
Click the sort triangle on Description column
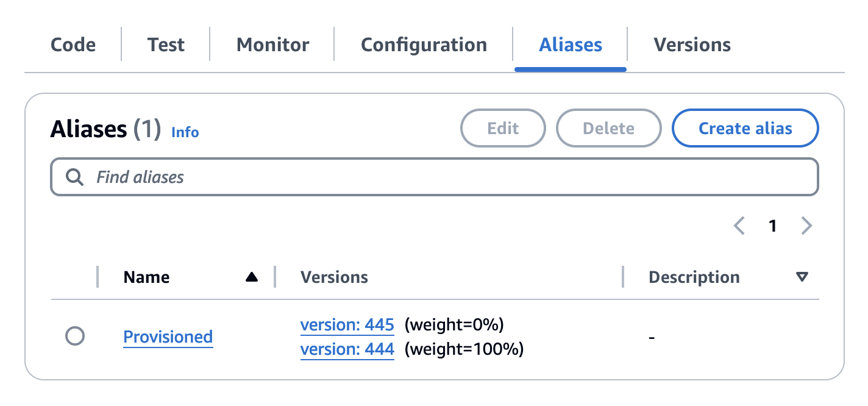802,276
